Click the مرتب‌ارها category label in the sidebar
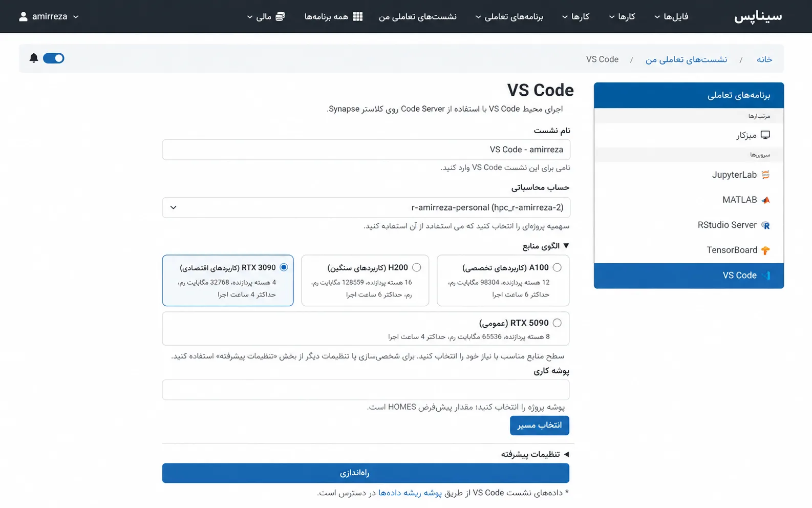The image size is (812, 508). (759, 116)
